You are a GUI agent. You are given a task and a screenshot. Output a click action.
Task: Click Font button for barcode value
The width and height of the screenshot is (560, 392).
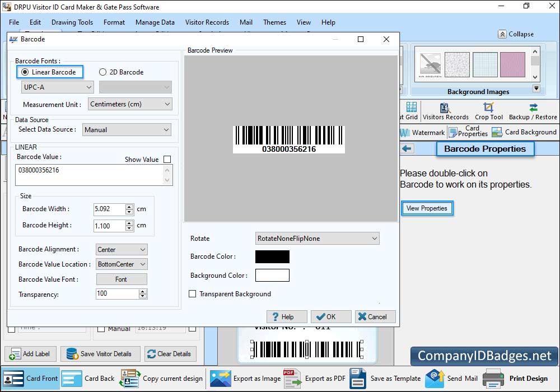pyautogui.click(x=122, y=279)
